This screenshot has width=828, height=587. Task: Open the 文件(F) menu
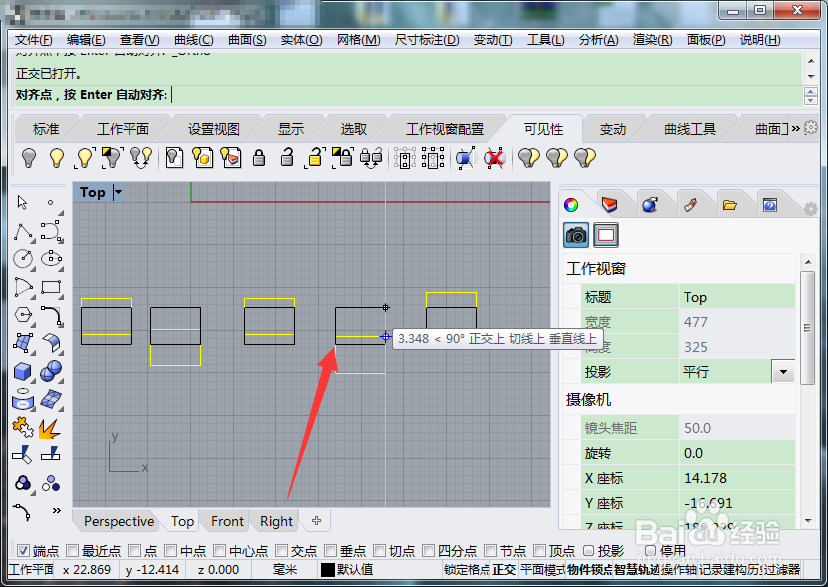[x=33, y=40]
